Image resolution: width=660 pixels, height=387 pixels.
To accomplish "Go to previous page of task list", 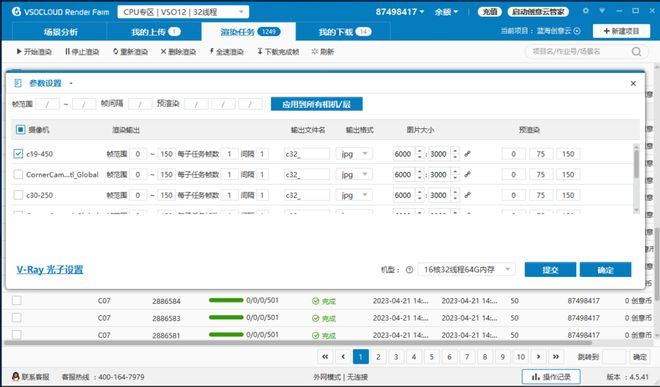I will pyautogui.click(x=343, y=357).
